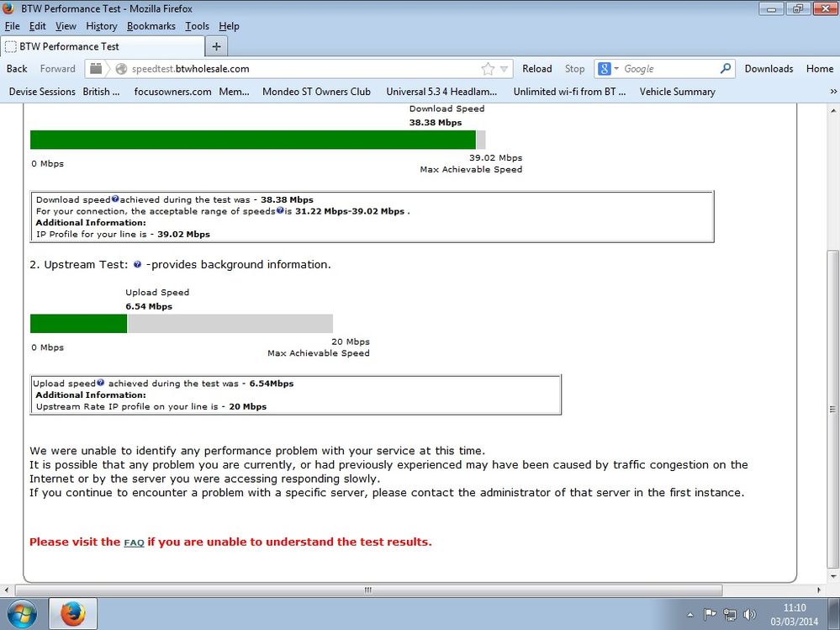
Task: Open the focusowners.com bookmark
Action: pos(172,92)
